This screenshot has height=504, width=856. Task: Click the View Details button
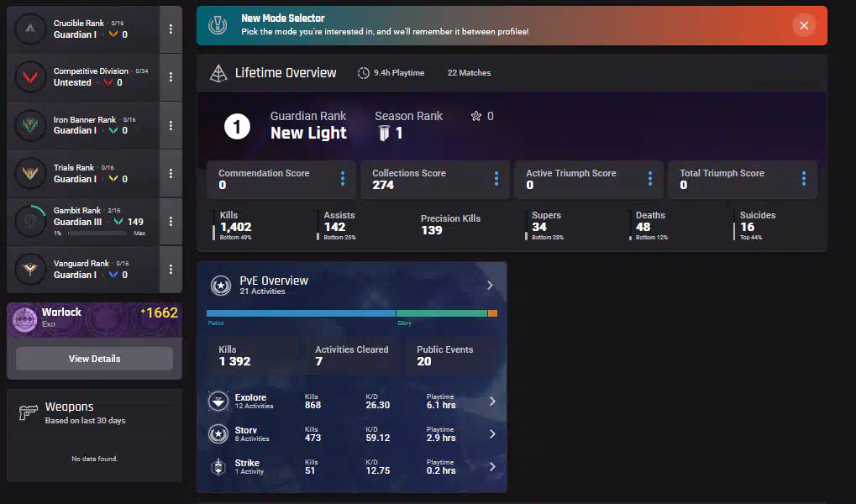click(94, 359)
